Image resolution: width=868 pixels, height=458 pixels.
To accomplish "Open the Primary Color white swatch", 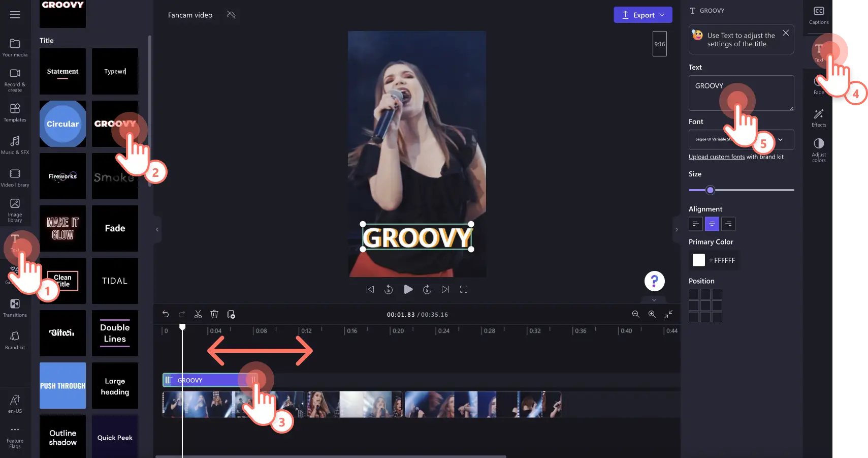I will point(699,260).
